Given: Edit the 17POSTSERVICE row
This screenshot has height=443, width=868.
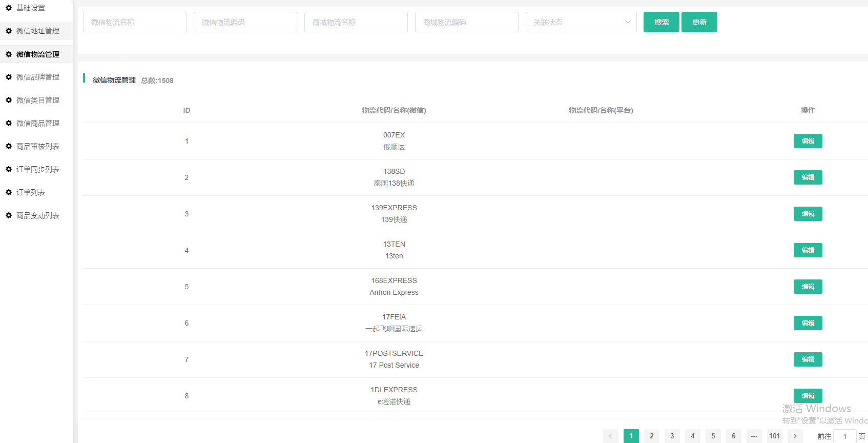Looking at the screenshot, I should click(x=808, y=359).
